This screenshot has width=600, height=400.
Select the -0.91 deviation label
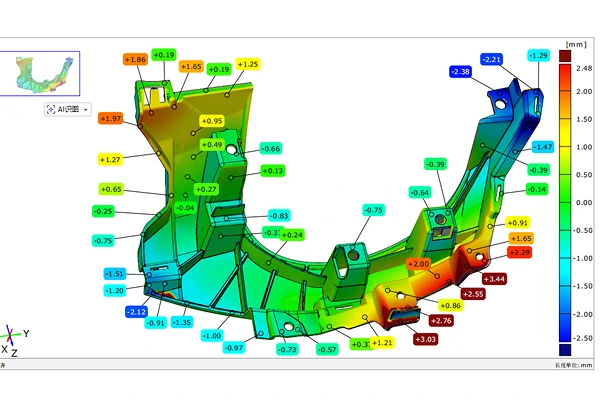click(156, 323)
